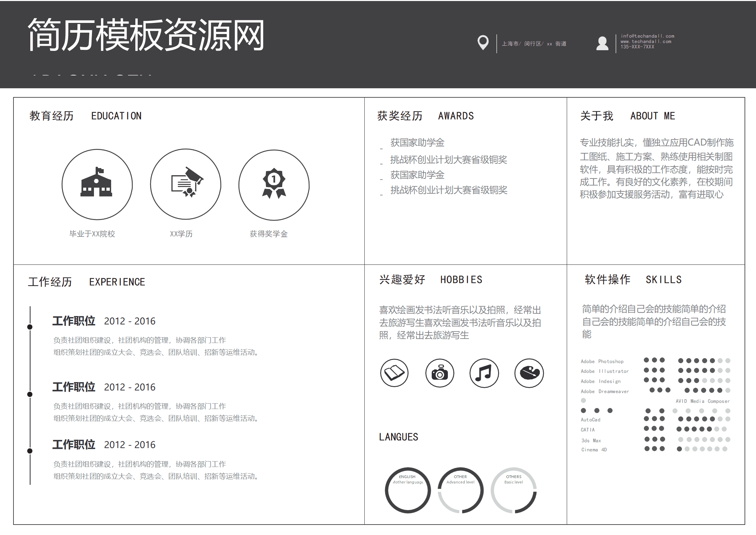This screenshot has width=756, height=535.
Task: Click the first timeline marker dot under EXPERIENCE
Action: 31,326
